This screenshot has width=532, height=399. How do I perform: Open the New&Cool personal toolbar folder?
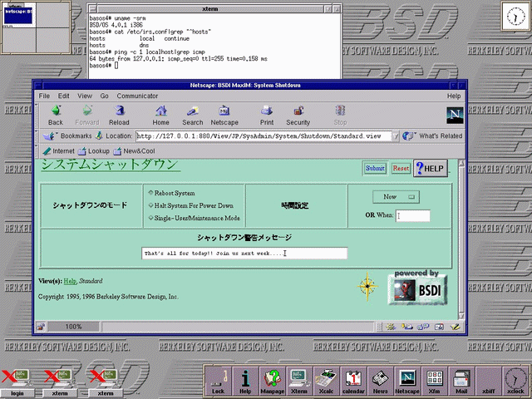[x=134, y=151]
